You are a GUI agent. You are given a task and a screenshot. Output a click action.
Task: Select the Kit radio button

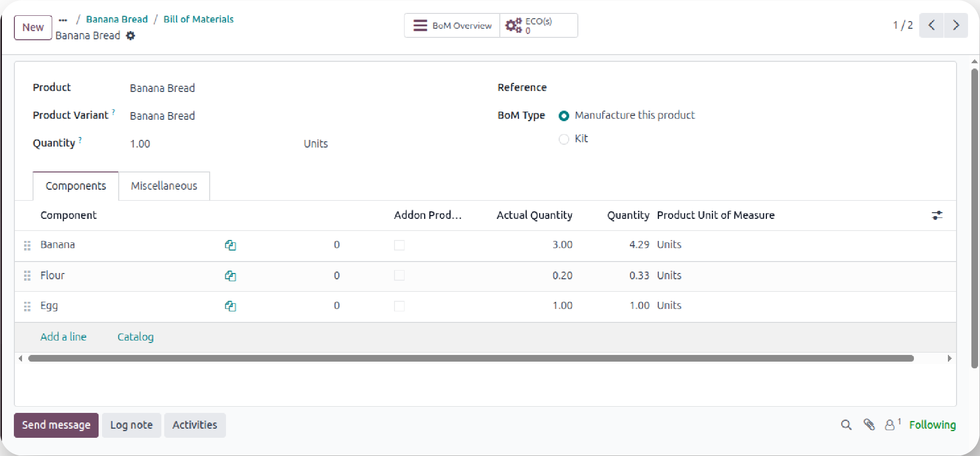[x=564, y=139]
